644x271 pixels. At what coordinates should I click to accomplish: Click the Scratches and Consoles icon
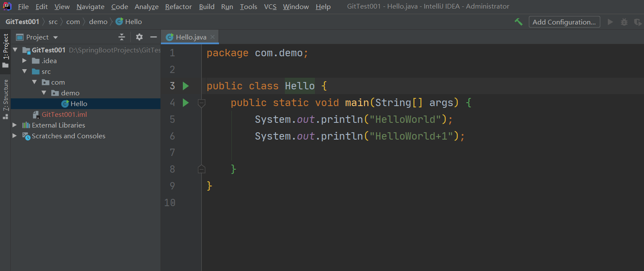(x=26, y=136)
